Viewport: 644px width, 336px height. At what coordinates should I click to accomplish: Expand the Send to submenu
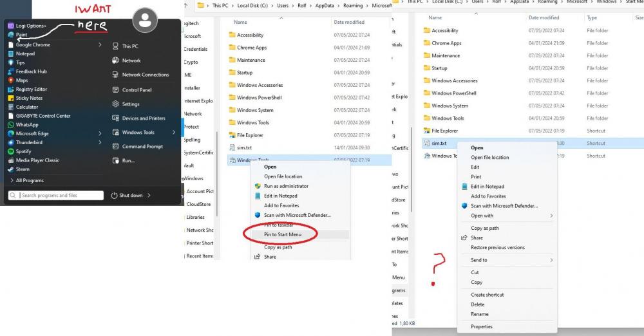click(x=551, y=260)
